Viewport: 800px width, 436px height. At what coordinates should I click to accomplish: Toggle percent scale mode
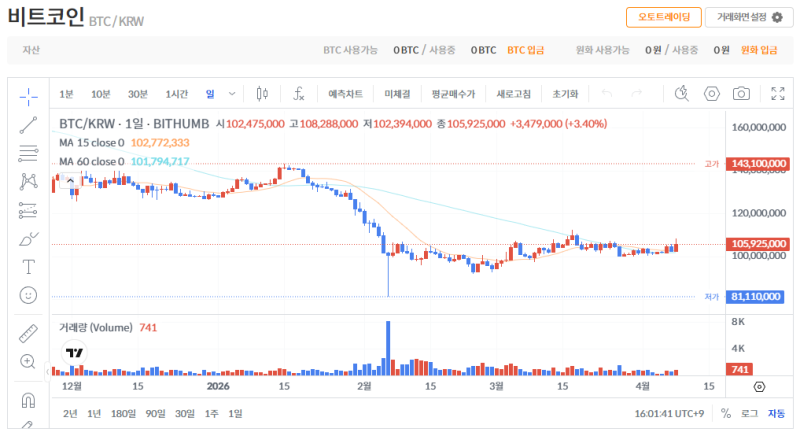(726, 414)
